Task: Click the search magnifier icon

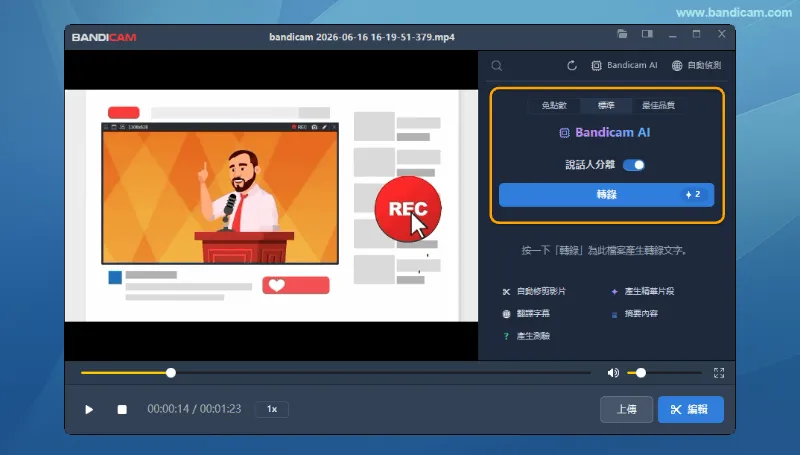Action: [x=496, y=66]
